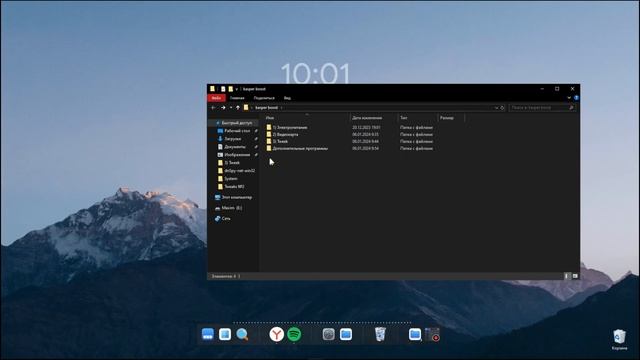Open the red Файл ribbon tab
Viewport: 640px width, 360px height.
point(216,98)
